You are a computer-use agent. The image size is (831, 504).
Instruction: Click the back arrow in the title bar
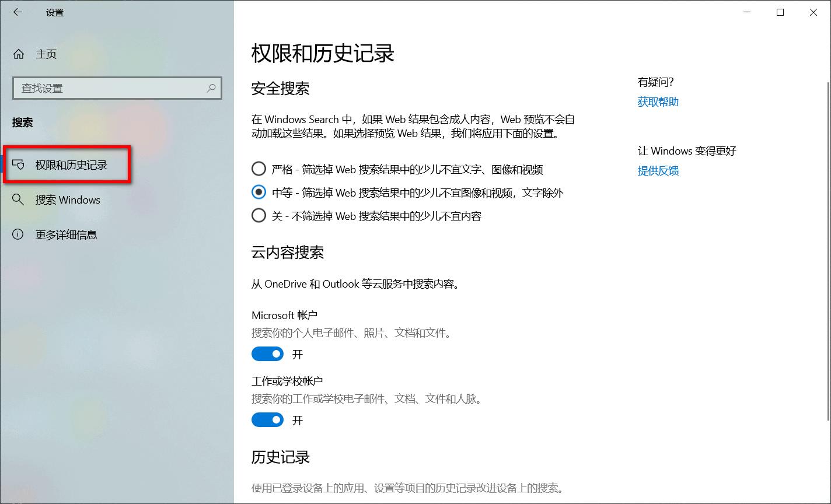click(18, 12)
